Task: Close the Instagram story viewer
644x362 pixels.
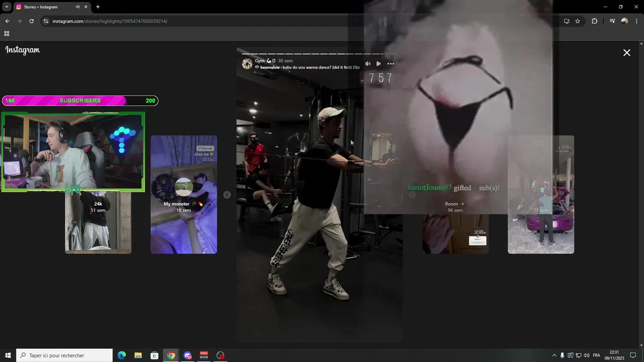Action: pyautogui.click(x=626, y=53)
